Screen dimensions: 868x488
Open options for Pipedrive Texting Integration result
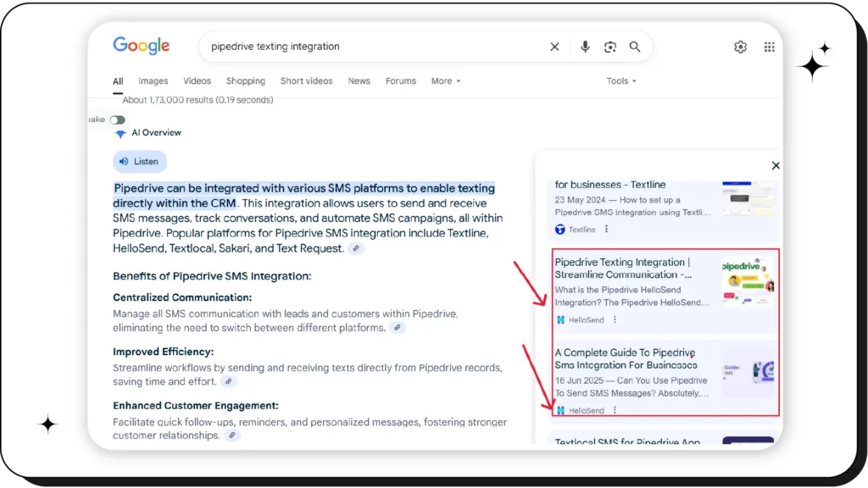(615, 319)
